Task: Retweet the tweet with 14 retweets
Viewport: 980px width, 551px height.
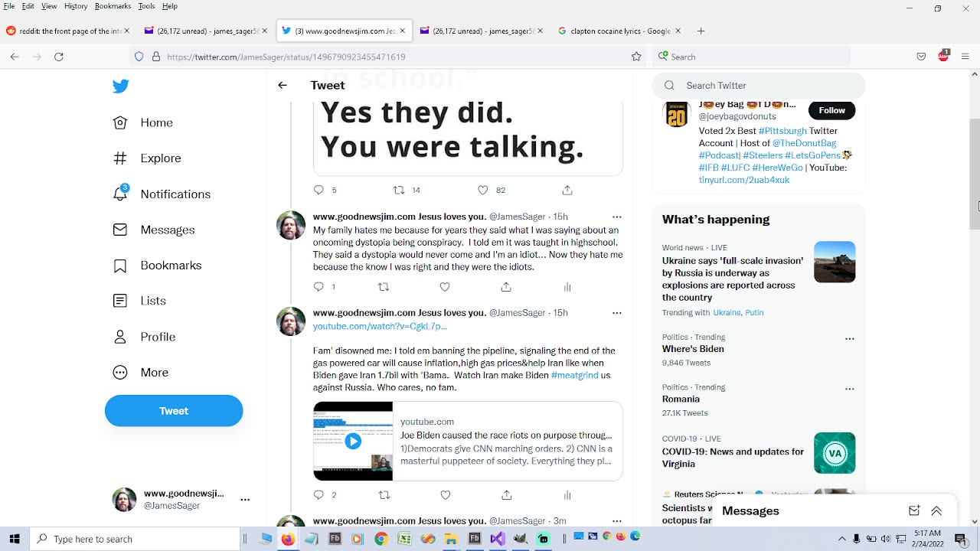Action: 399,190
